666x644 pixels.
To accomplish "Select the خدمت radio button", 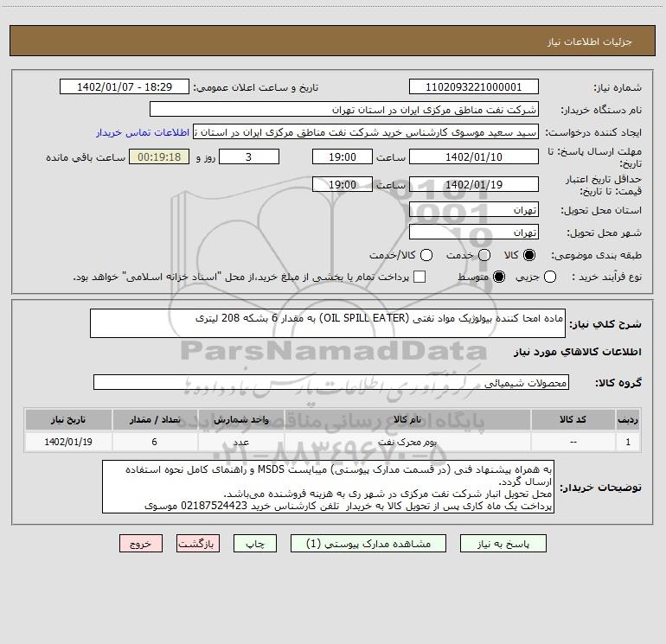I will tap(484, 255).
